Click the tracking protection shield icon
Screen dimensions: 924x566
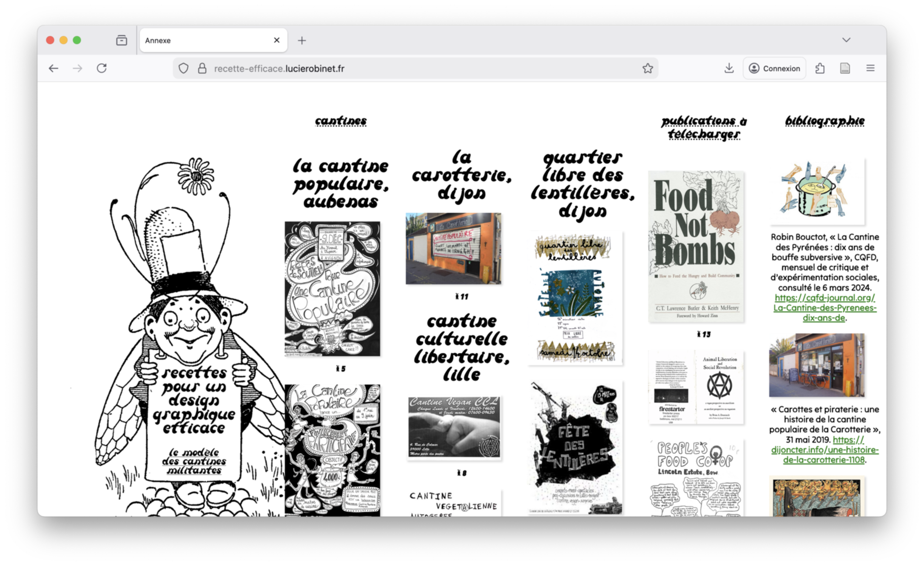pos(184,68)
